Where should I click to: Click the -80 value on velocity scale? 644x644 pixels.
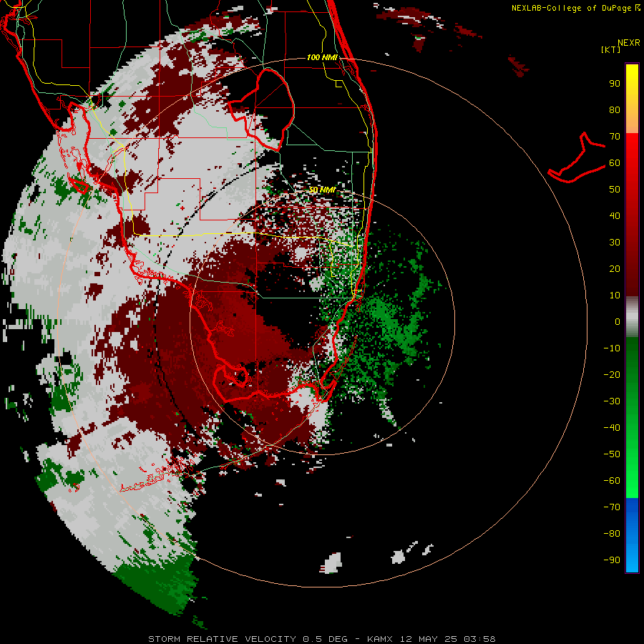coord(612,534)
